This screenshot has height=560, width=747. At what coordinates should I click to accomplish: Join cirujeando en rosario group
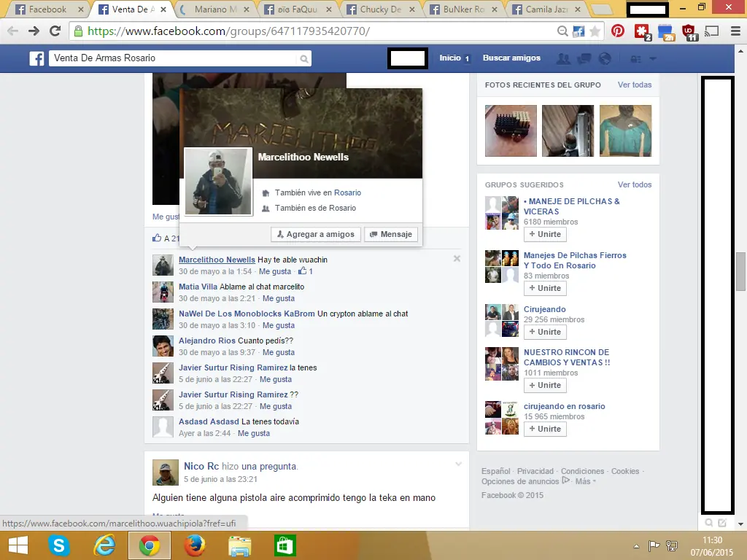[x=545, y=429]
